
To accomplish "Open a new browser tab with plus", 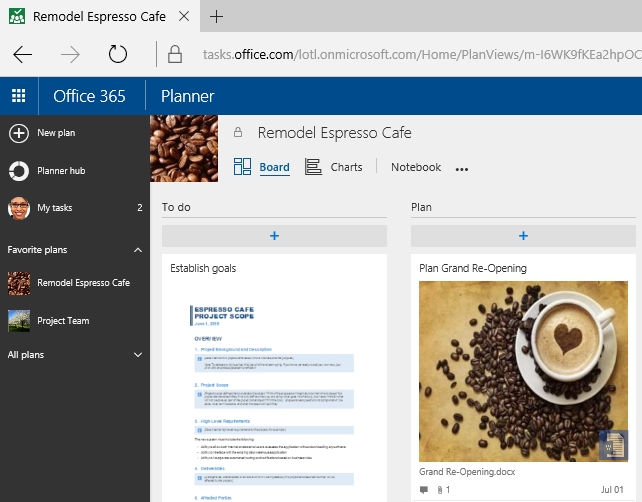I will click(x=216, y=16).
